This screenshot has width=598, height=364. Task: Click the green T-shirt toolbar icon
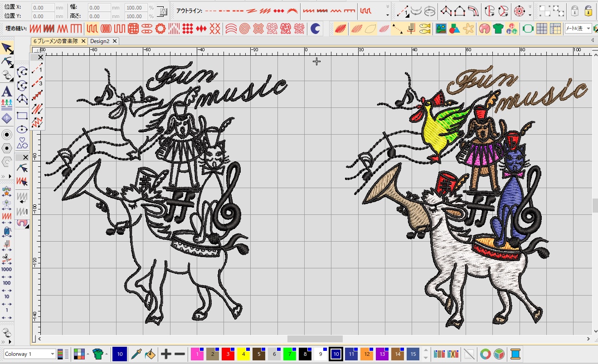498,29
